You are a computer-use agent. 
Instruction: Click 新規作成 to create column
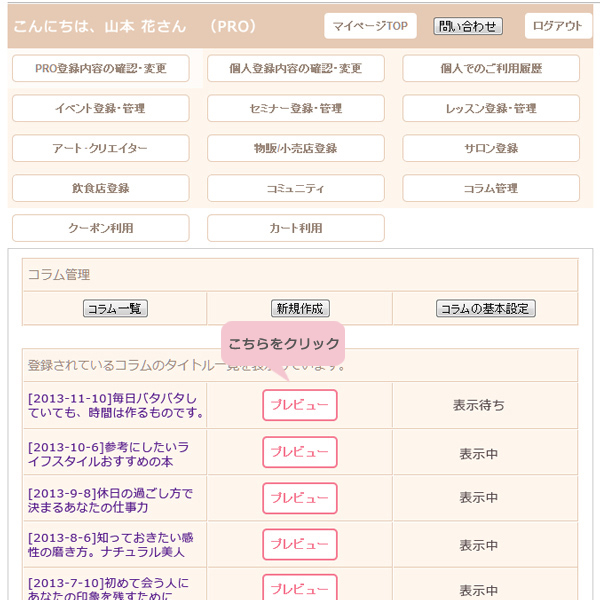click(x=300, y=308)
